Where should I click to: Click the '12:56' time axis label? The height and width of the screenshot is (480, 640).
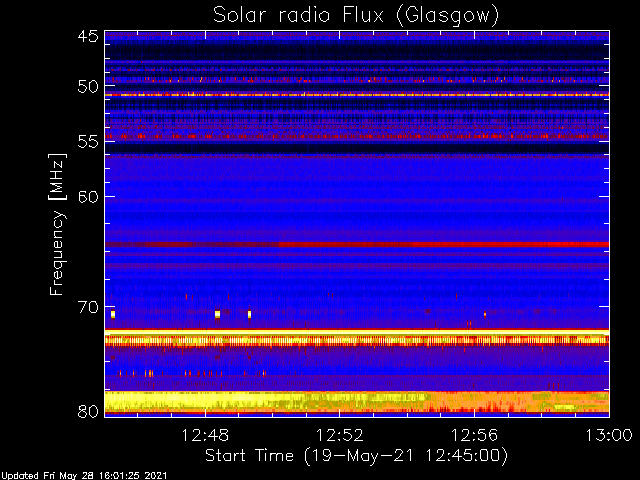pos(474,436)
